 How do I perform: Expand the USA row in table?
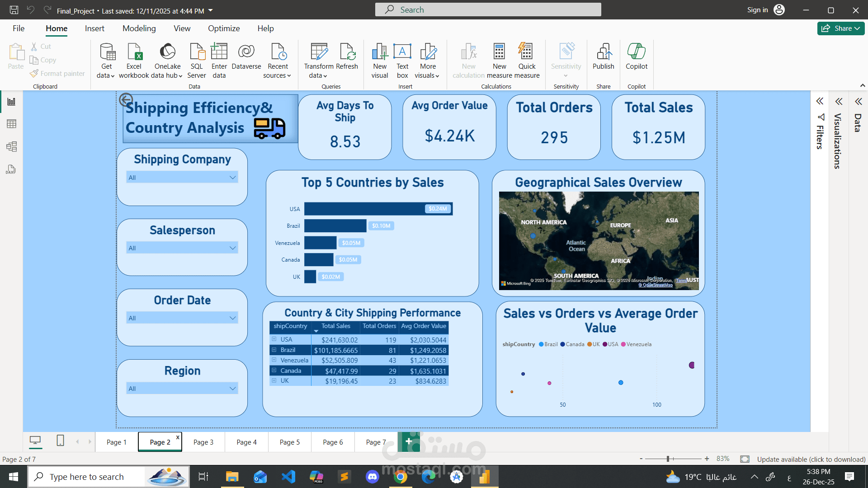pos(274,339)
